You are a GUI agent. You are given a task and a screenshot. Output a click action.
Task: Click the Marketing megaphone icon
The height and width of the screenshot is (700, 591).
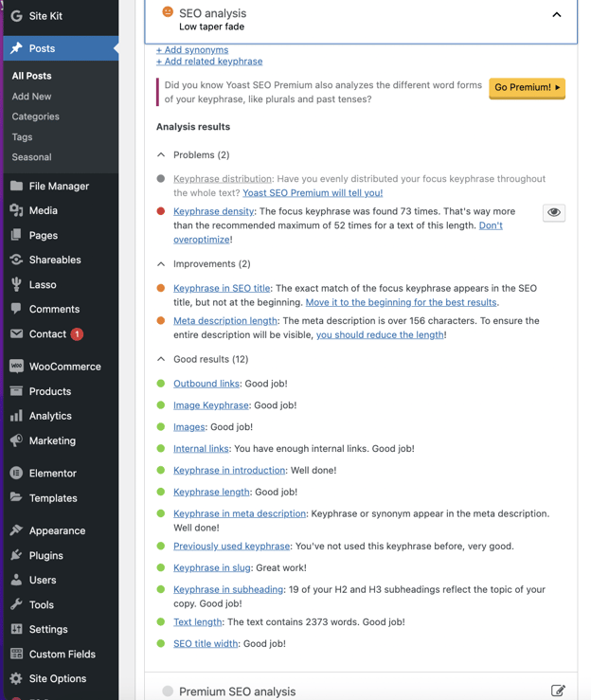coord(16,440)
